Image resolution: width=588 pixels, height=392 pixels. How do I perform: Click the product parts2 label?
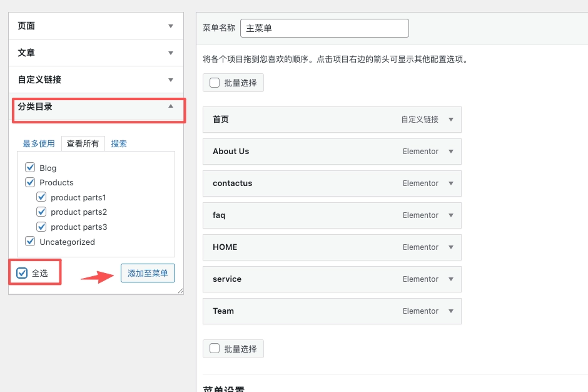[79, 212]
